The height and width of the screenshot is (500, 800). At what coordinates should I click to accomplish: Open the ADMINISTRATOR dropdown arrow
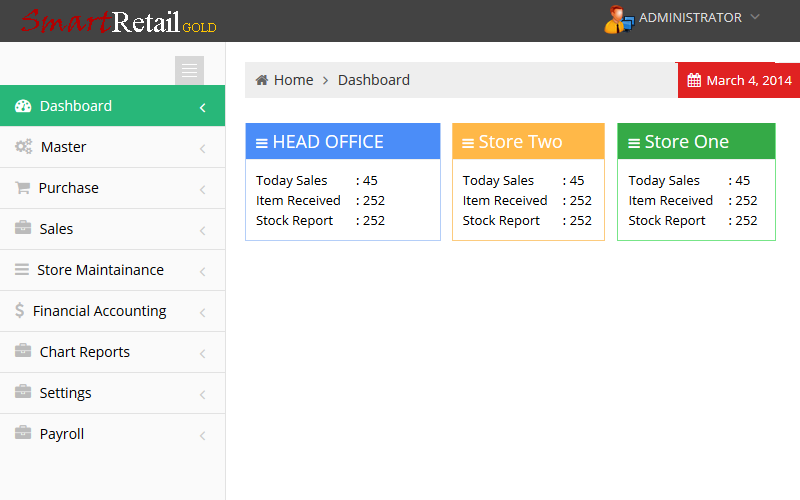755,17
